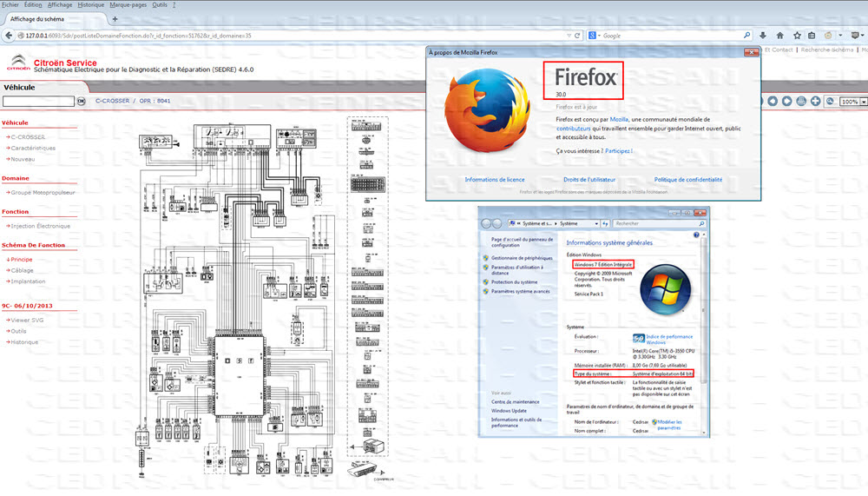Open the Historique sidebar link
868x496 pixels.
(24, 342)
